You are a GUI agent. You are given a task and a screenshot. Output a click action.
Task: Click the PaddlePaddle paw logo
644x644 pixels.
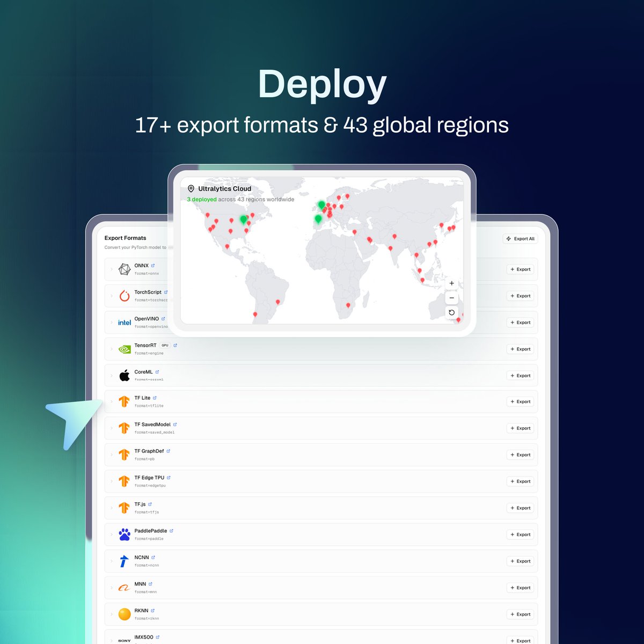[x=125, y=535]
